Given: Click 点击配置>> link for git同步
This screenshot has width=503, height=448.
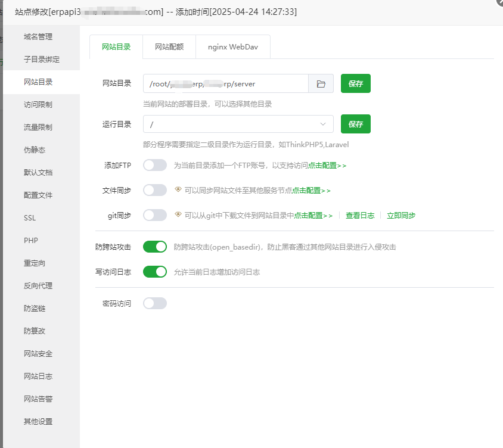Looking at the screenshot, I should [x=313, y=216].
